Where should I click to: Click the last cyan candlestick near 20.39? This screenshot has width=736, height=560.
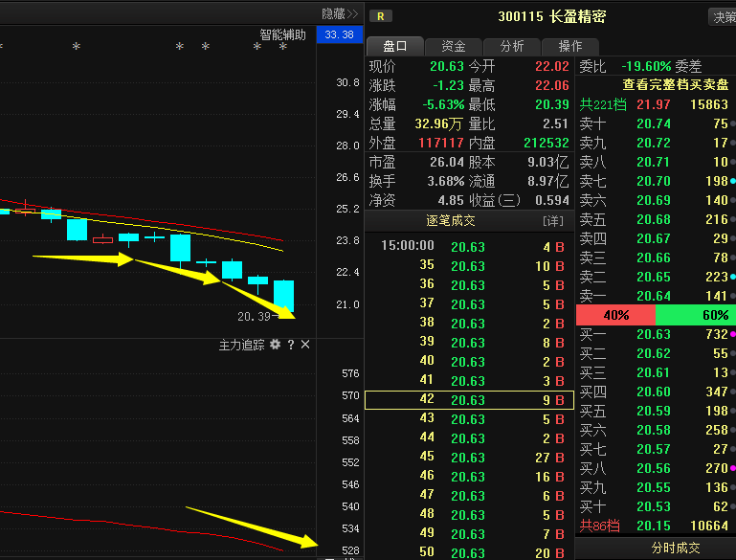pos(283,297)
